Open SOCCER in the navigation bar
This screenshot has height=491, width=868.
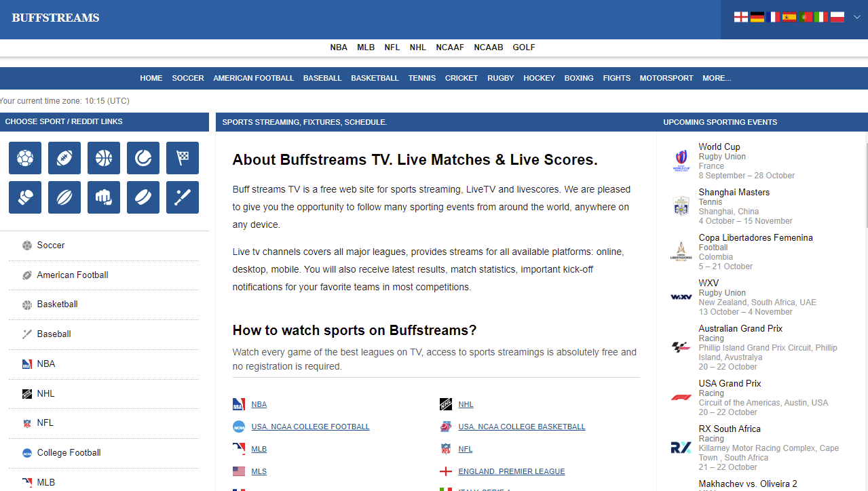[x=188, y=78]
